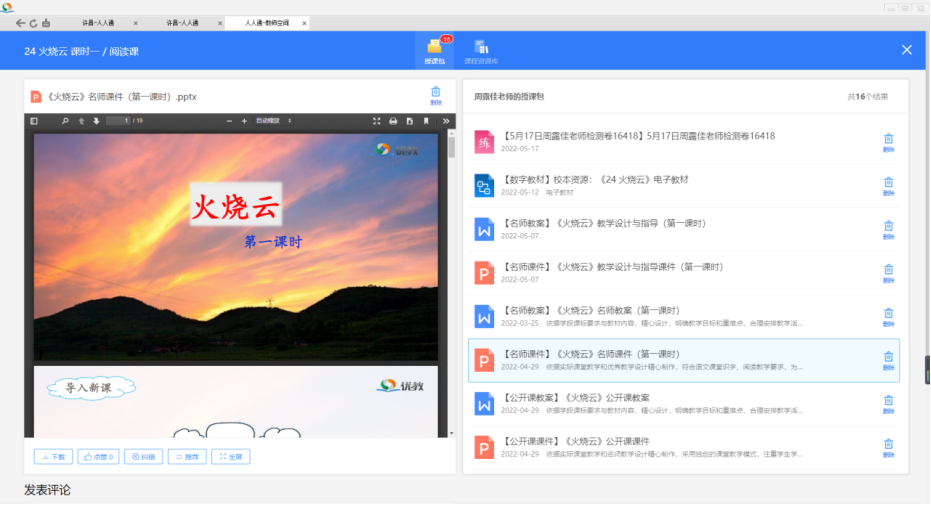
Task: Toggle the PDF viewer sidebar
Action: click(x=33, y=121)
